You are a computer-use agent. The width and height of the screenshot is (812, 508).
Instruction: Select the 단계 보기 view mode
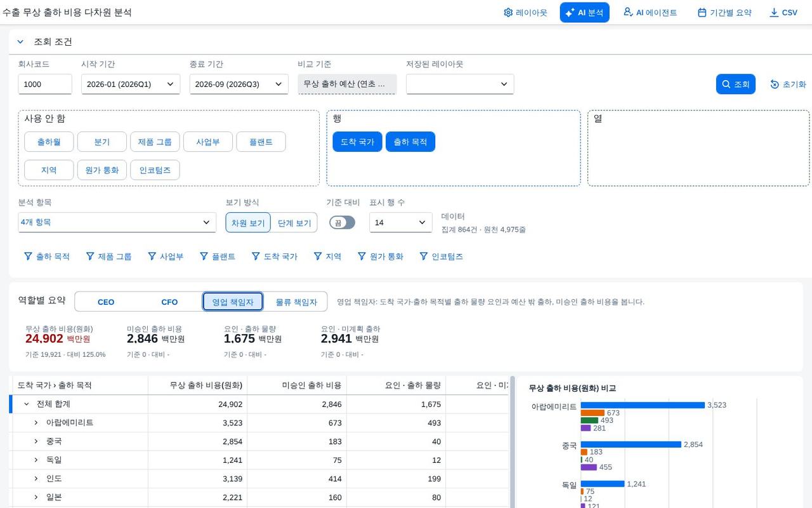point(294,223)
